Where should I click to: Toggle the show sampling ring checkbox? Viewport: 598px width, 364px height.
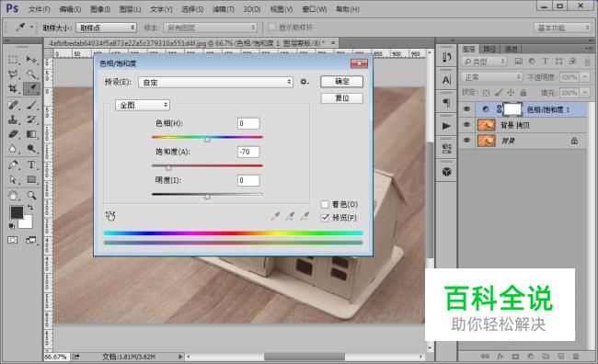(271, 28)
